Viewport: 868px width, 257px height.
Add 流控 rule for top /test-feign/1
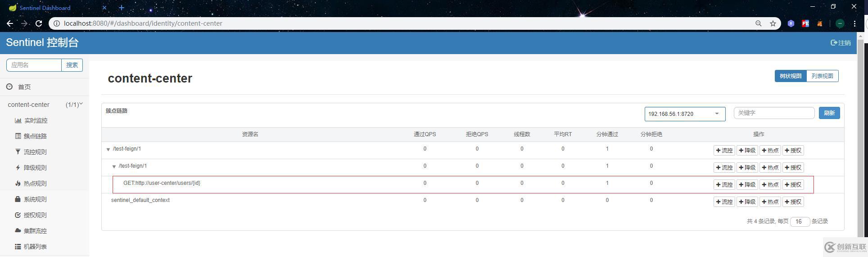(724, 151)
